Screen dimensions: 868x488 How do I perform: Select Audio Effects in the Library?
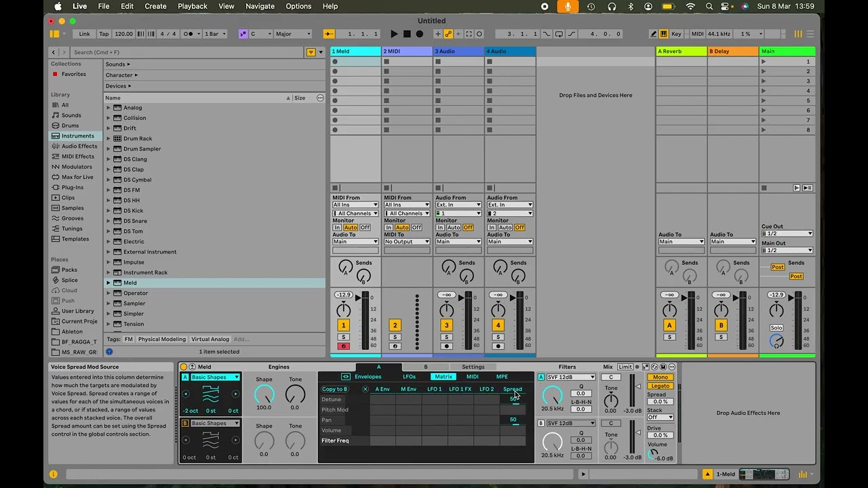point(79,146)
